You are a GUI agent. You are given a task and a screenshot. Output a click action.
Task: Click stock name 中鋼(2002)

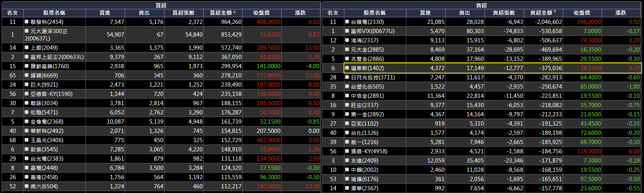click(x=365, y=170)
